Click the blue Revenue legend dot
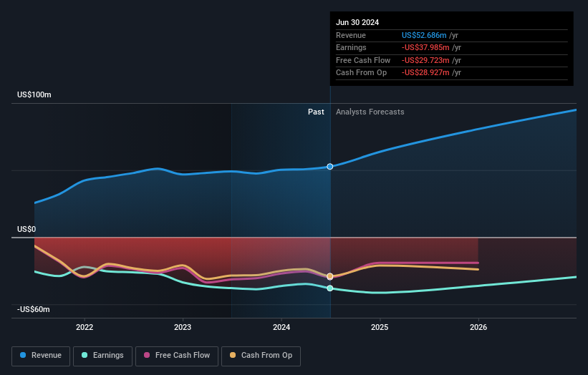Viewport: 588px width, 375px height. [23, 355]
